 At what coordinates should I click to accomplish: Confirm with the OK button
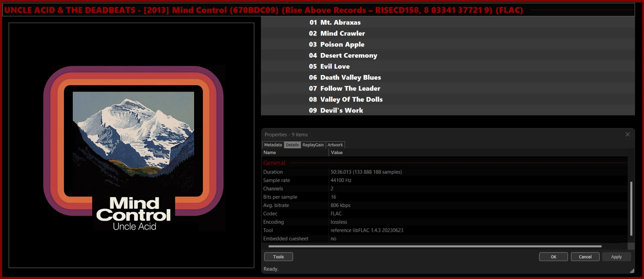[553, 257]
